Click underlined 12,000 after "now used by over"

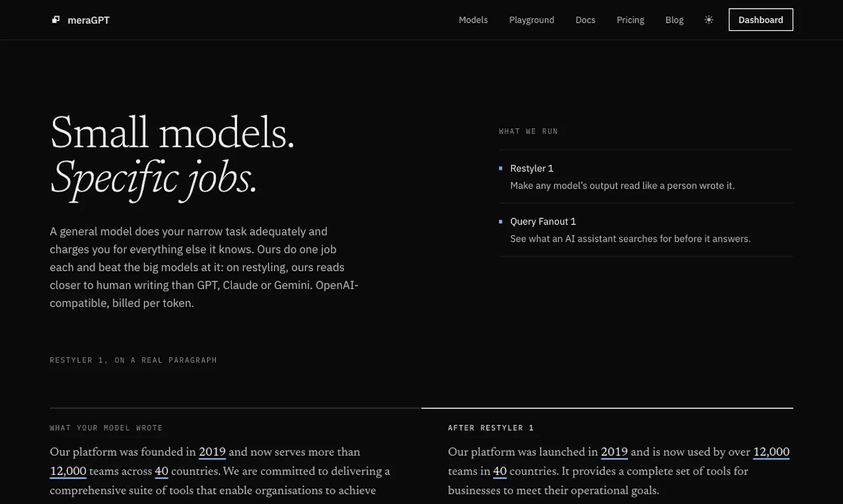[771, 452]
